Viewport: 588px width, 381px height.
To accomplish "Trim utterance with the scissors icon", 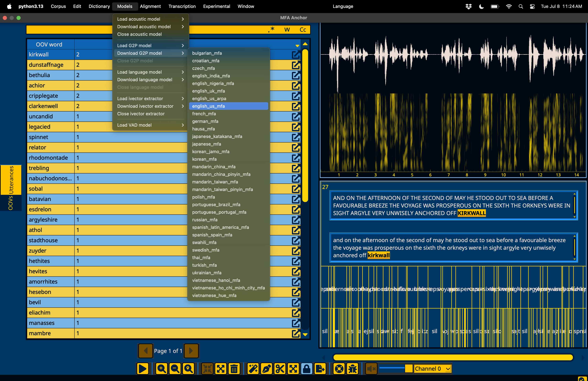I will click(280, 369).
